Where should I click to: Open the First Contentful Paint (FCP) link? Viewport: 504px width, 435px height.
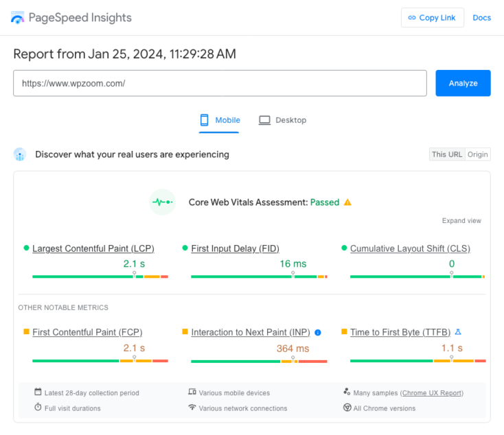click(x=87, y=332)
